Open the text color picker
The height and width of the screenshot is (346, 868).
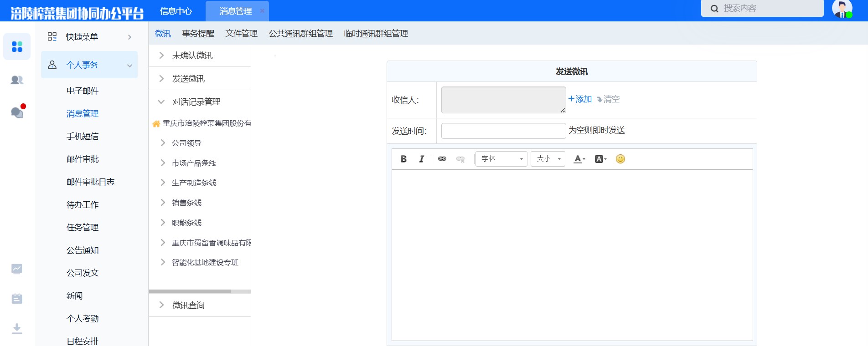[579, 159]
